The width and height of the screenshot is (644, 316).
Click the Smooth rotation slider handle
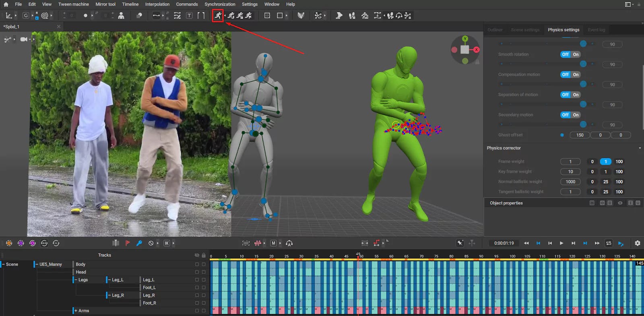point(583,64)
